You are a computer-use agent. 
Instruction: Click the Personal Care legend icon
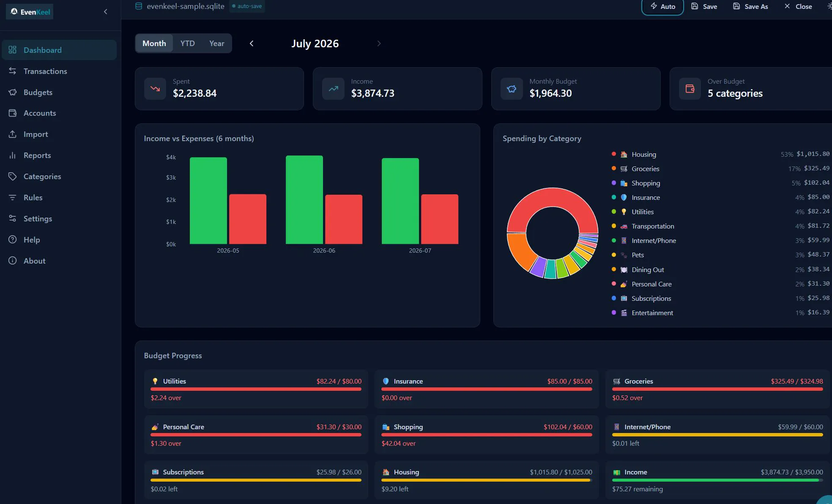pos(624,284)
